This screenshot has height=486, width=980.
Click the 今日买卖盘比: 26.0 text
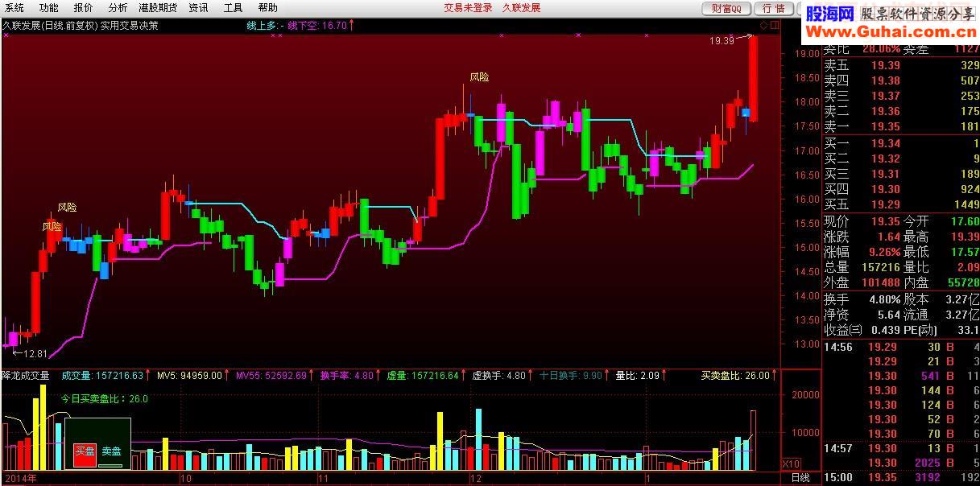pyautogui.click(x=105, y=398)
